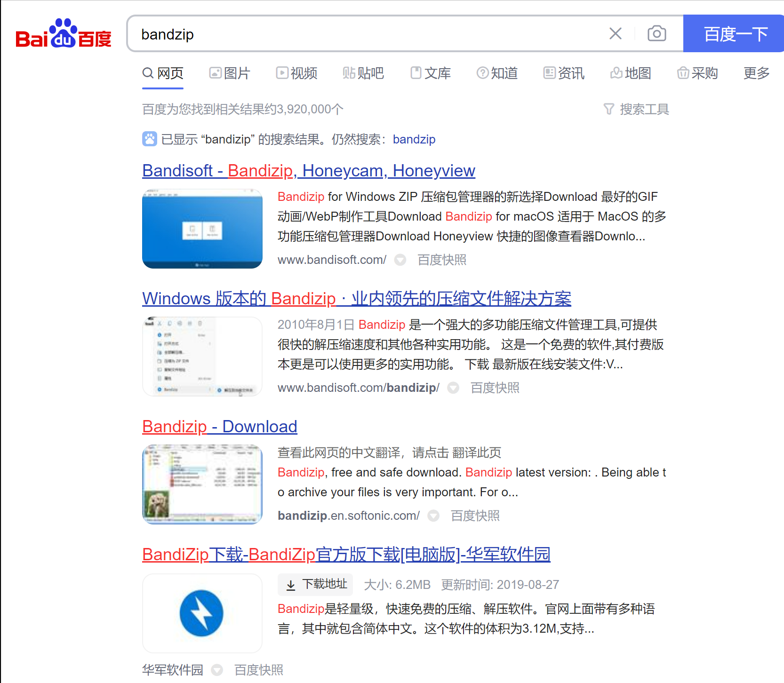Open the dropdown beside bandizip.en.softonic.com
This screenshot has height=683, width=784.
coord(433,516)
